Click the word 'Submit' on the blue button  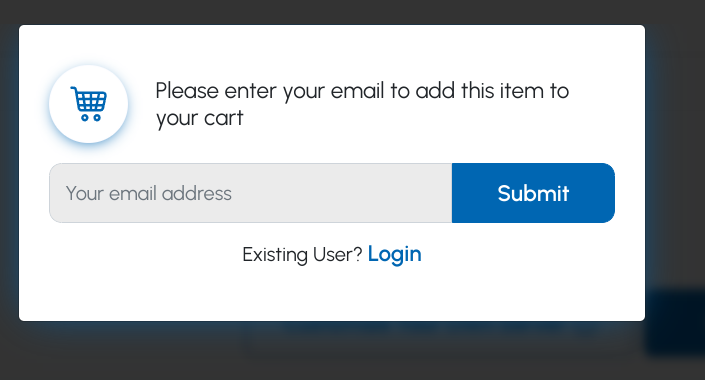[x=533, y=193]
